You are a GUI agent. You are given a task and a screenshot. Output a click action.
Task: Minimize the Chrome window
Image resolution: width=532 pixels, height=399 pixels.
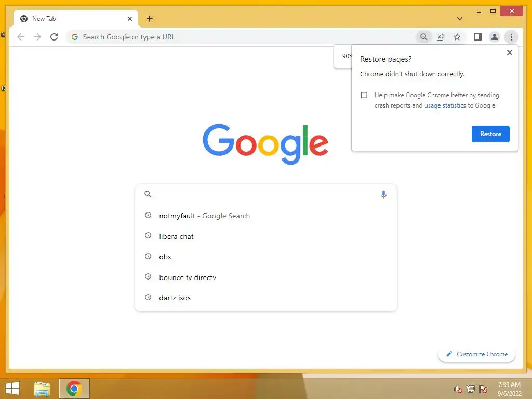pyautogui.click(x=478, y=11)
